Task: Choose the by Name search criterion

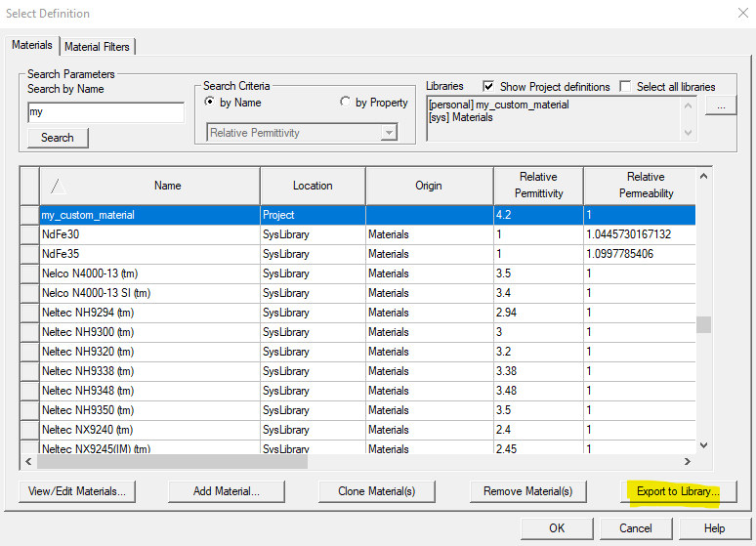Action: [210, 103]
